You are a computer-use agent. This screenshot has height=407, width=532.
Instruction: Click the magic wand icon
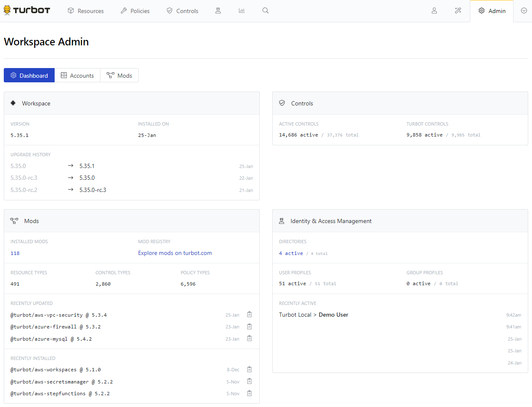458,11
